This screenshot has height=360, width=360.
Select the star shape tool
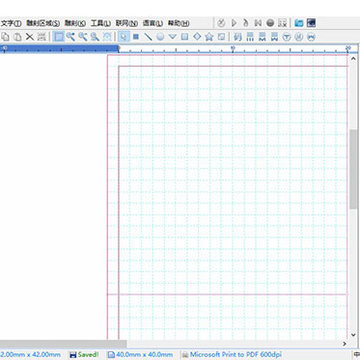coord(209,37)
